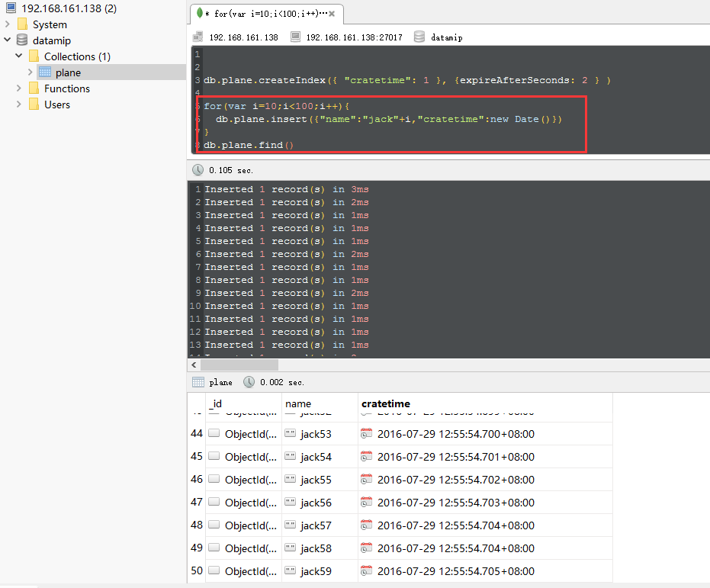Click the 12:55:54.701+08:00 cratetime cell
This screenshot has height=588, width=710.
click(x=485, y=457)
